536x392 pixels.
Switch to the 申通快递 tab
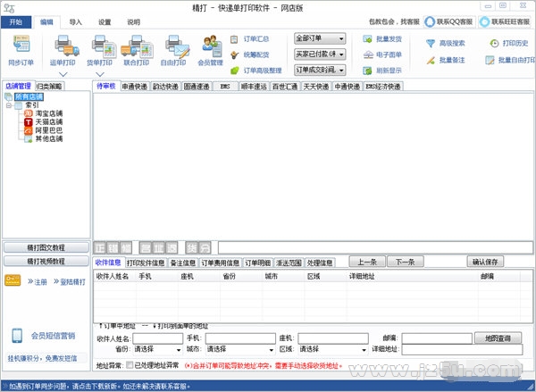(135, 87)
